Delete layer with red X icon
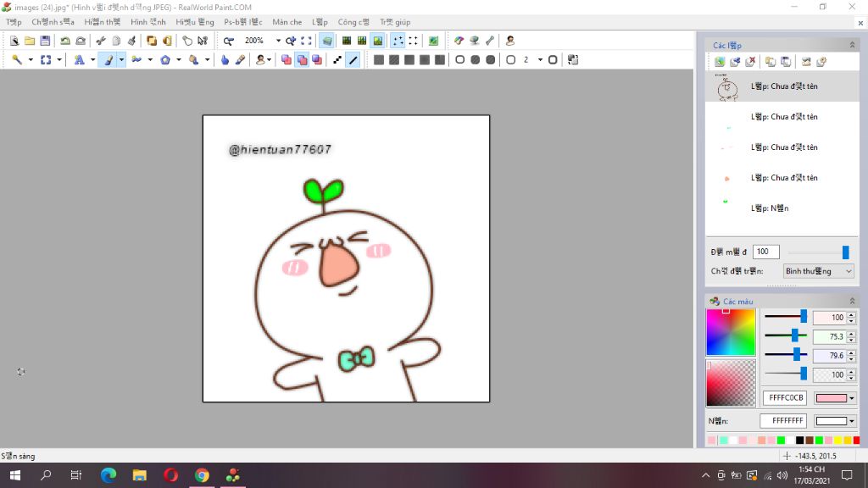868x488 pixels. (x=751, y=61)
